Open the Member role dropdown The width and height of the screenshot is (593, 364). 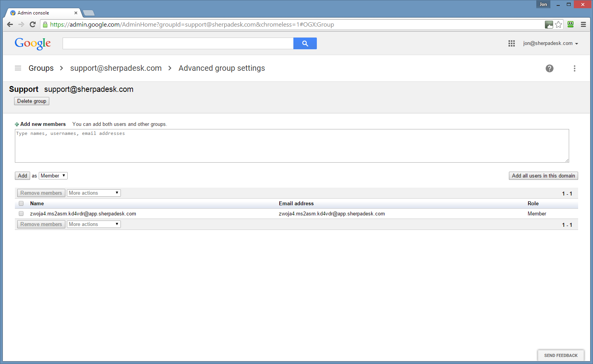coord(53,176)
